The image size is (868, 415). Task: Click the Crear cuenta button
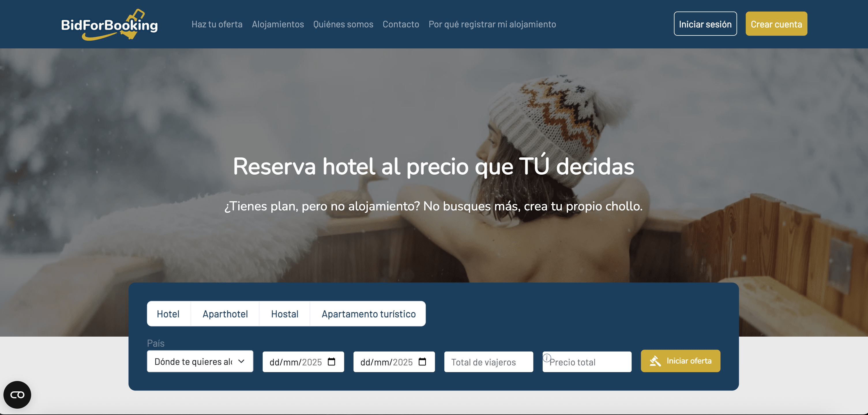tap(776, 24)
